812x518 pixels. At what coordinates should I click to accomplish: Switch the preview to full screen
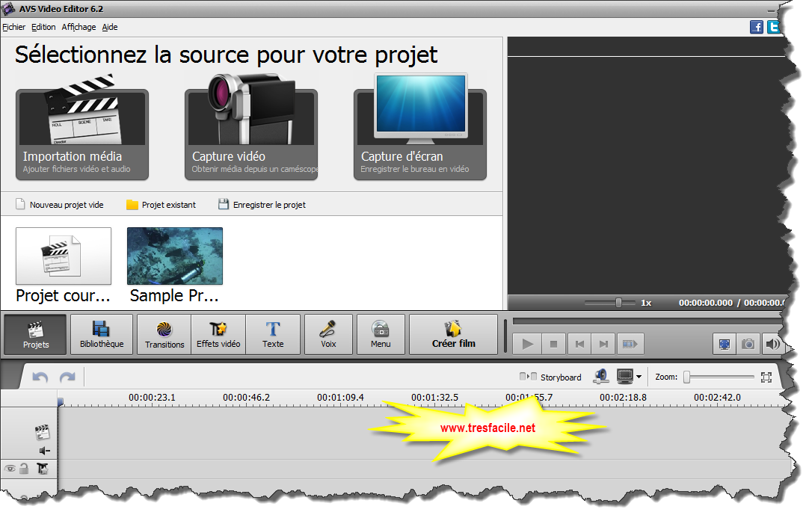[725, 344]
